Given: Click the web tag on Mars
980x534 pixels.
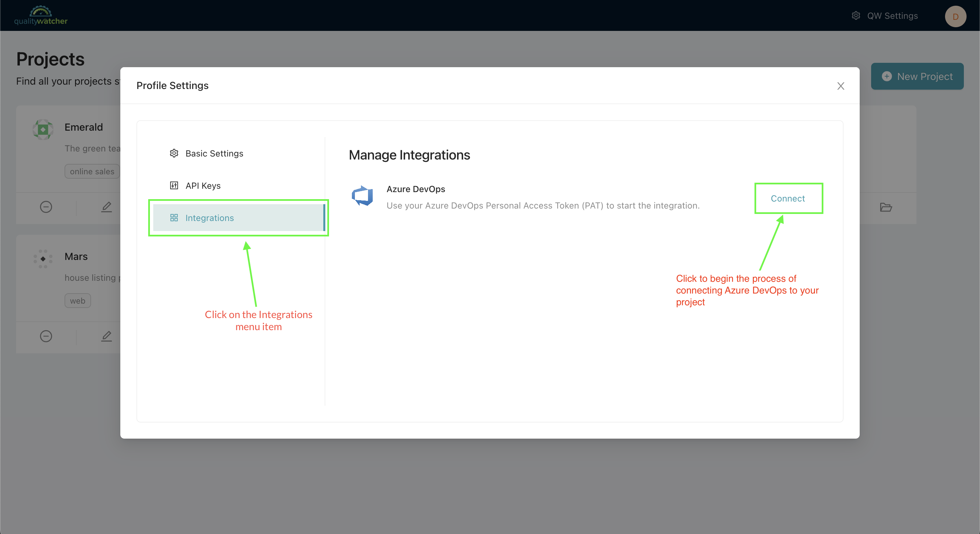Looking at the screenshot, I should 78,301.
